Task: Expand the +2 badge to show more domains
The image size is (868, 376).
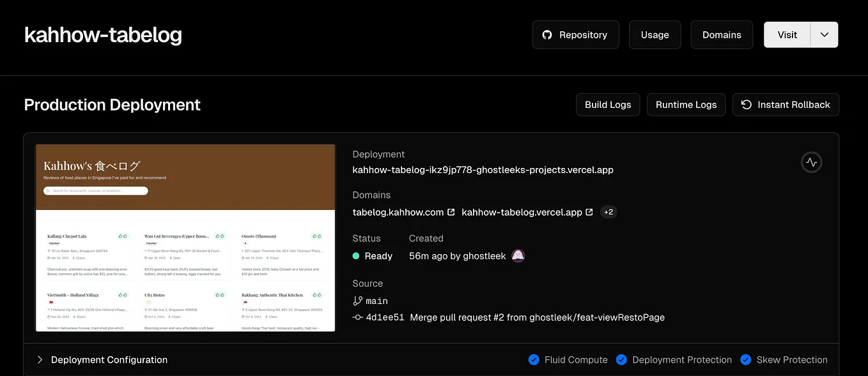Action: coord(608,211)
